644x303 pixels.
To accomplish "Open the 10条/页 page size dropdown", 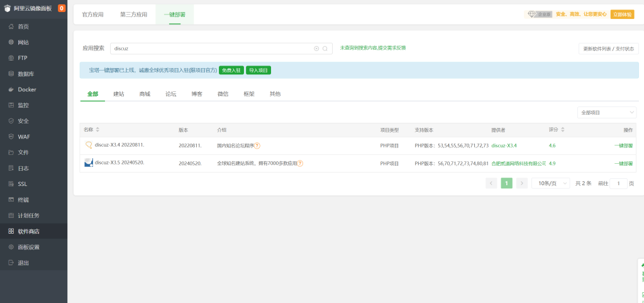I will [x=550, y=183].
